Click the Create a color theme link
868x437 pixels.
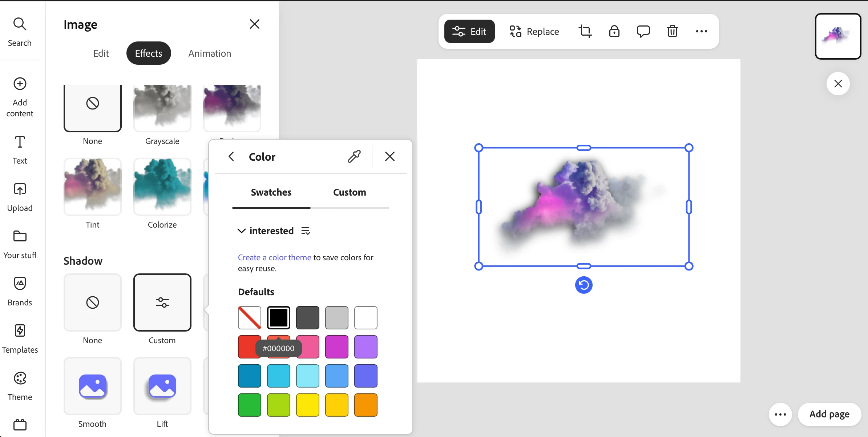point(274,257)
